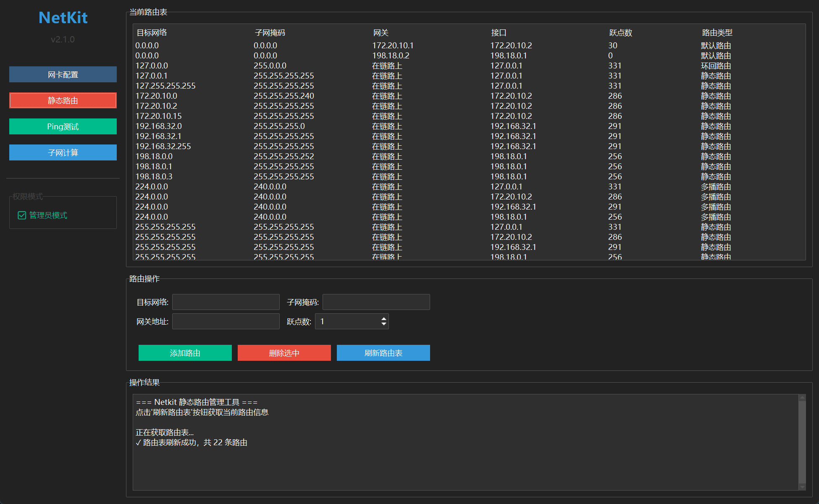This screenshot has height=504, width=819.
Task: Click the metric cell showing 30
Action: pos(613,45)
